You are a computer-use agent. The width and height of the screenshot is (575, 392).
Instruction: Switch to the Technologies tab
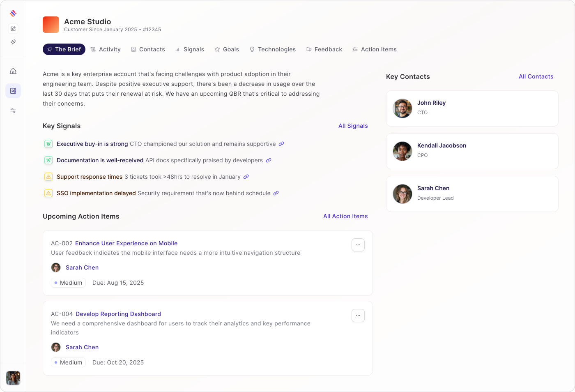coord(273,49)
